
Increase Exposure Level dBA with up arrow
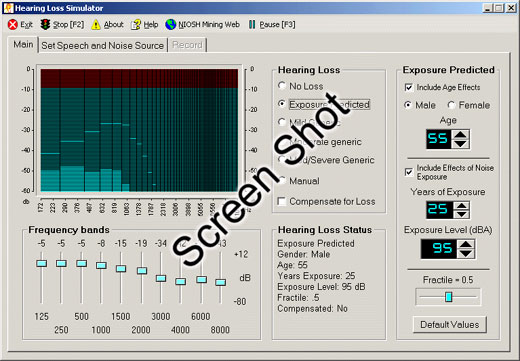[466, 245]
